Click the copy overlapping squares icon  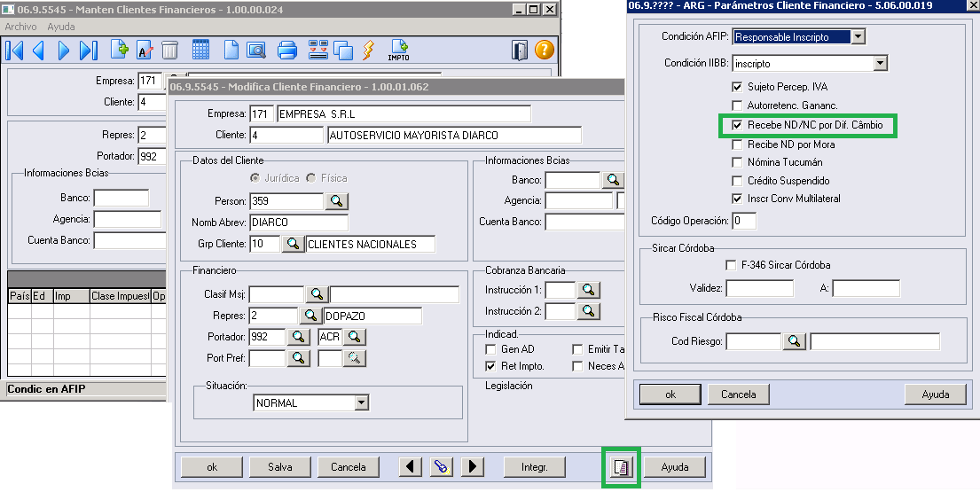point(343,51)
